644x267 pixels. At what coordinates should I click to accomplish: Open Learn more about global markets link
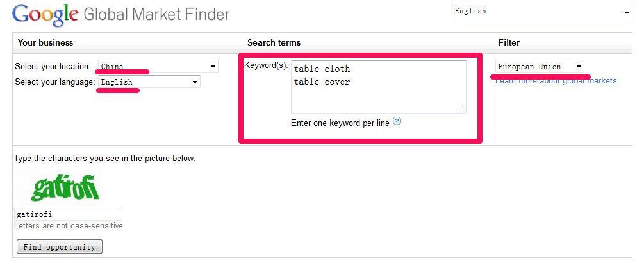pos(556,81)
